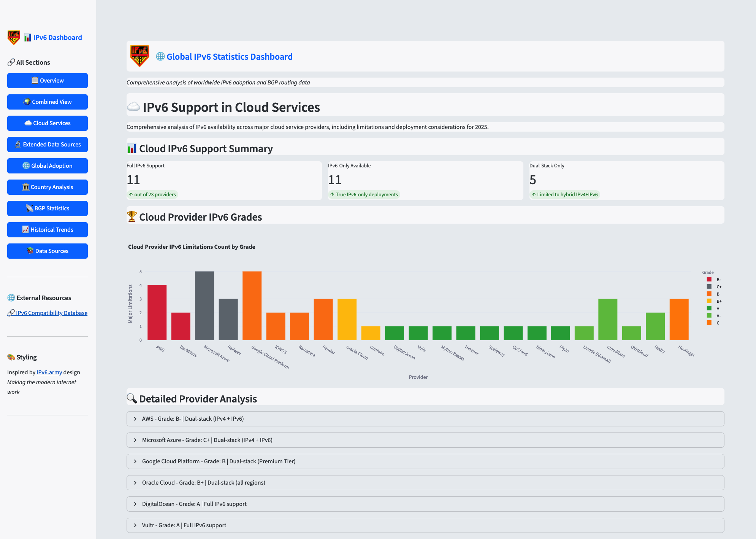This screenshot has height=539, width=756.
Task: Expand DigitalOcean Grade A details
Action: coord(425,504)
